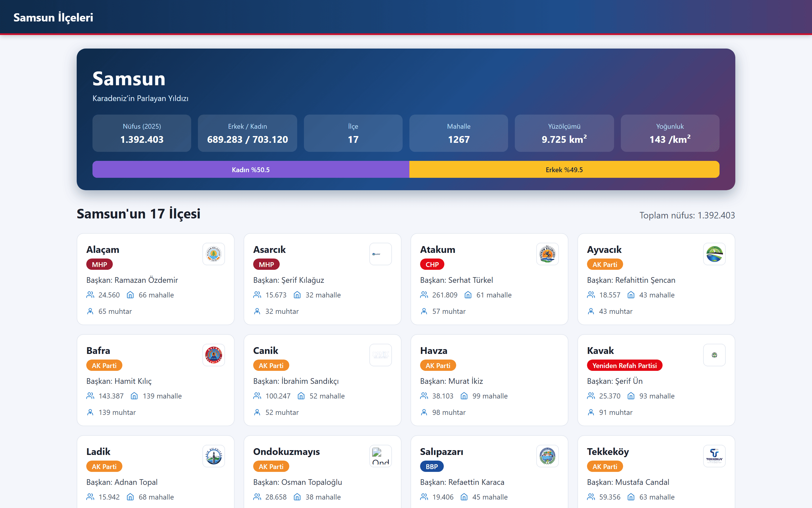Screen dimensions: 812x508
Task: Click population icon in Alaçam card
Action: point(90,295)
